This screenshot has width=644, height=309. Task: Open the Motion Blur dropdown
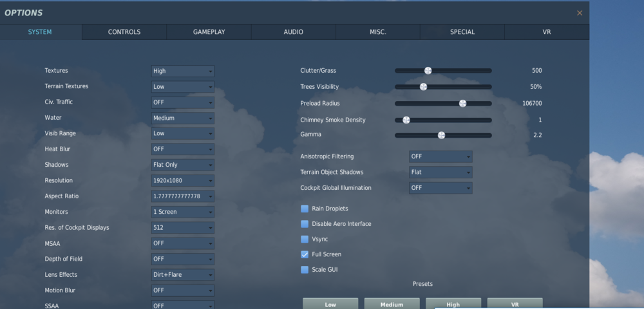(182, 290)
